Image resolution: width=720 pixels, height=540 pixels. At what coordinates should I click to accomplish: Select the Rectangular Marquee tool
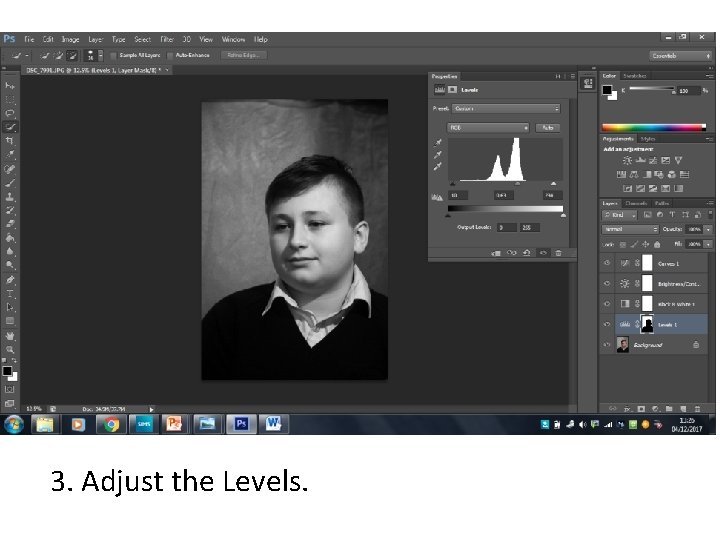[10, 99]
